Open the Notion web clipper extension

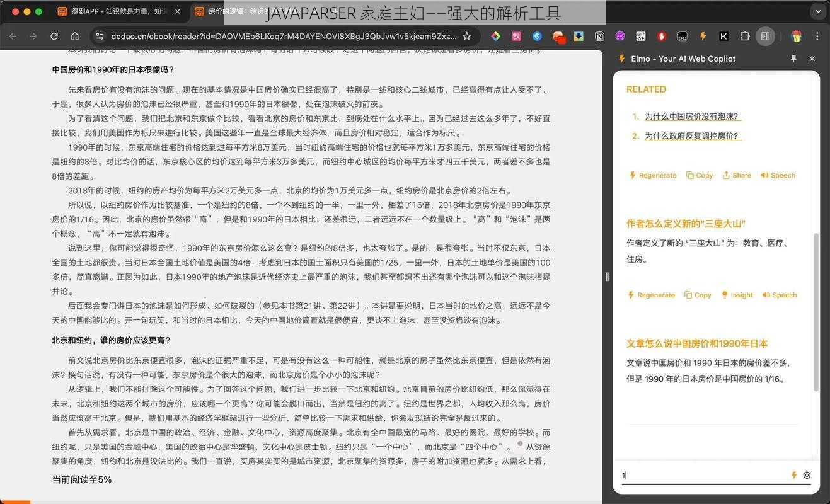click(x=599, y=37)
